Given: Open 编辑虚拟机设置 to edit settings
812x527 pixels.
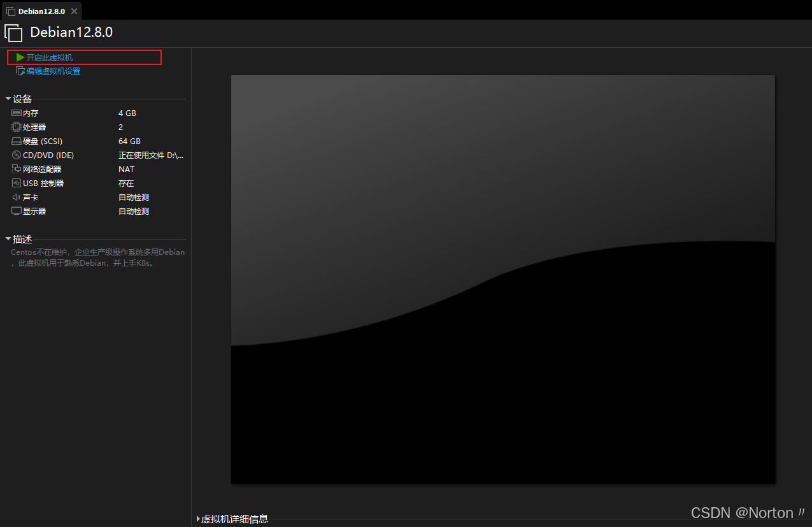Looking at the screenshot, I should click(54, 71).
